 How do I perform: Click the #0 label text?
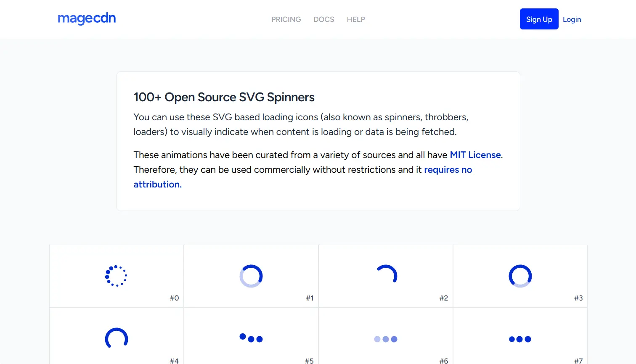(x=173, y=298)
